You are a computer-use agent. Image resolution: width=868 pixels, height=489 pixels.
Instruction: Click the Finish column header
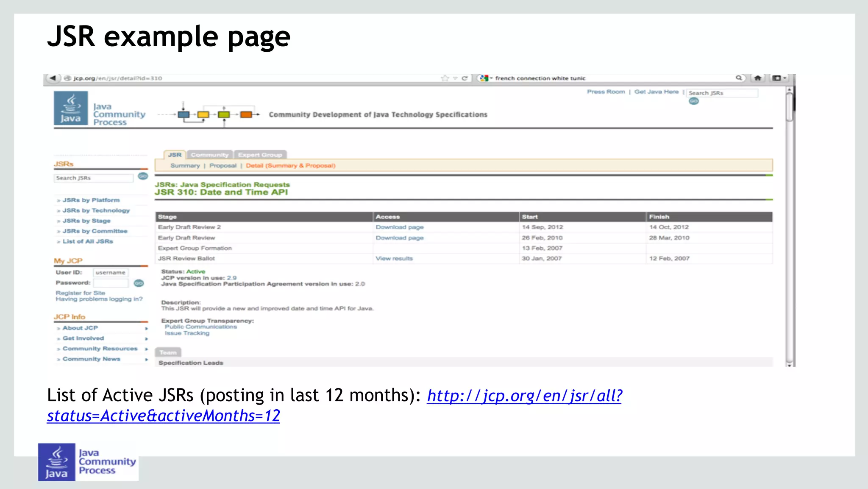[x=709, y=217]
